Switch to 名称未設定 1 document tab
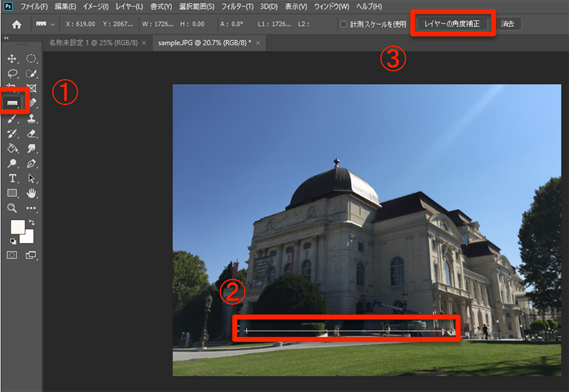 coord(94,43)
